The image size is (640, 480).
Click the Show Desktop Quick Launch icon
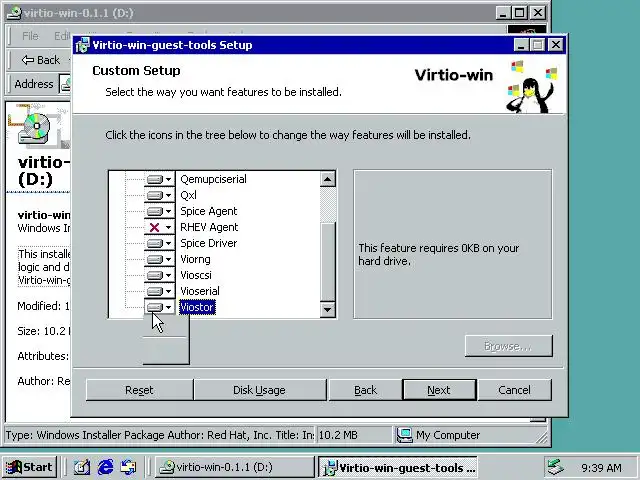click(82, 467)
